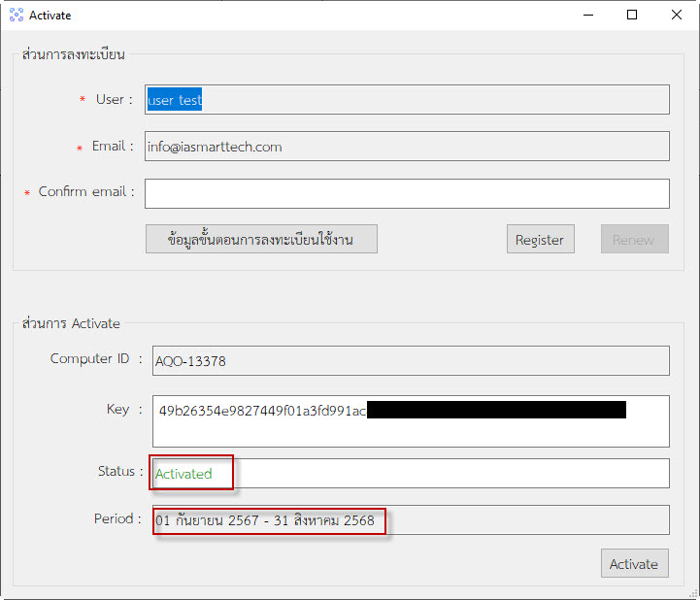Click the "Confirm email :" label
The image size is (700, 600).
(x=86, y=191)
